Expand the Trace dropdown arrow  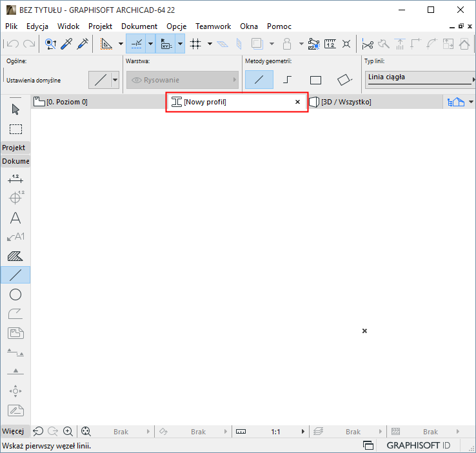272,44
